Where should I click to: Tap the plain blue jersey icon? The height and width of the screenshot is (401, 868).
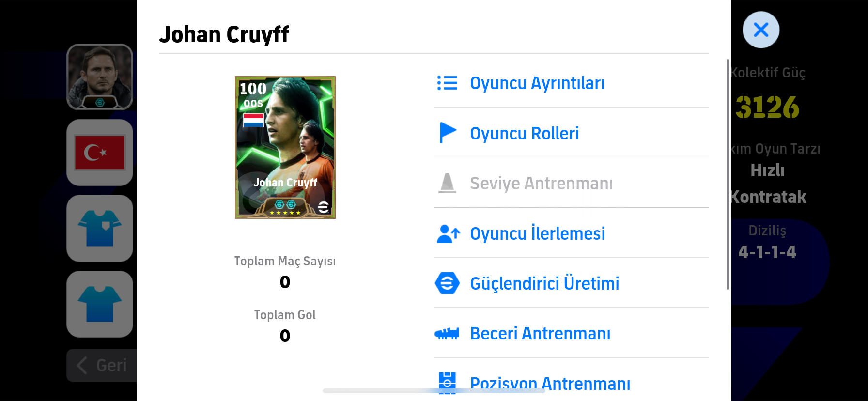click(100, 304)
